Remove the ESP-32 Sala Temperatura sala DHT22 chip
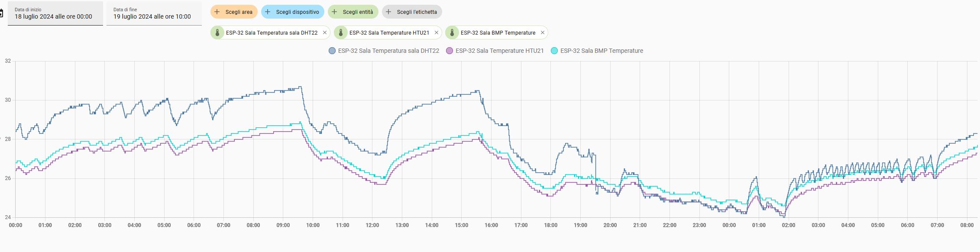Image resolution: width=980 pixels, height=252 pixels. (x=325, y=32)
